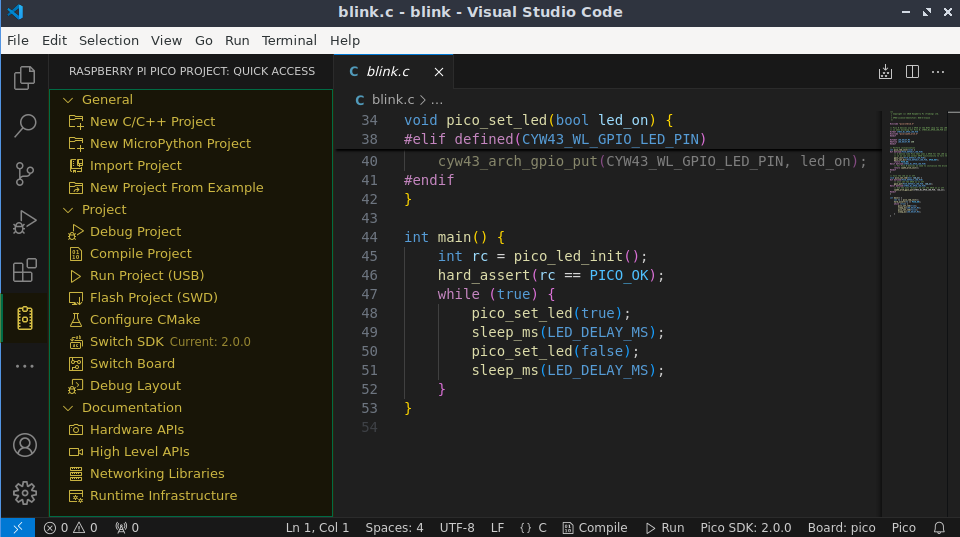Open the Go menu
The width and height of the screenshot is (960, 537).
pos(203,40)
